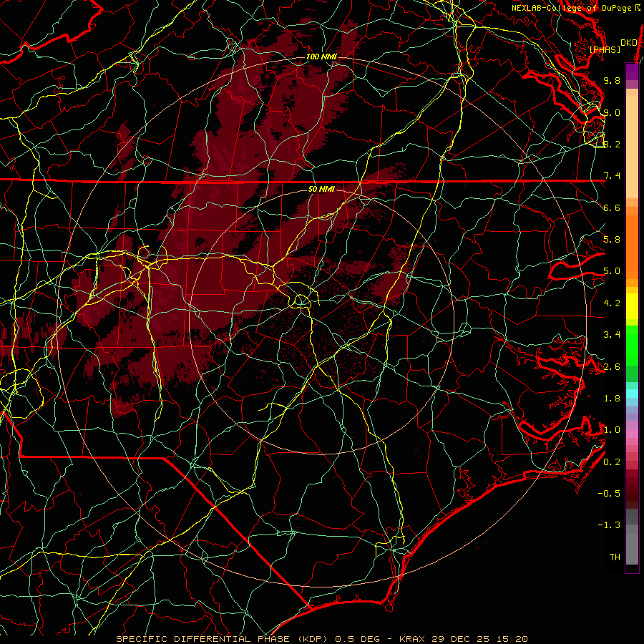Viewport: 644px width, 644px height.
Task: Pick the bright green swatch in color bar
Action: click(x=632, y=346)
